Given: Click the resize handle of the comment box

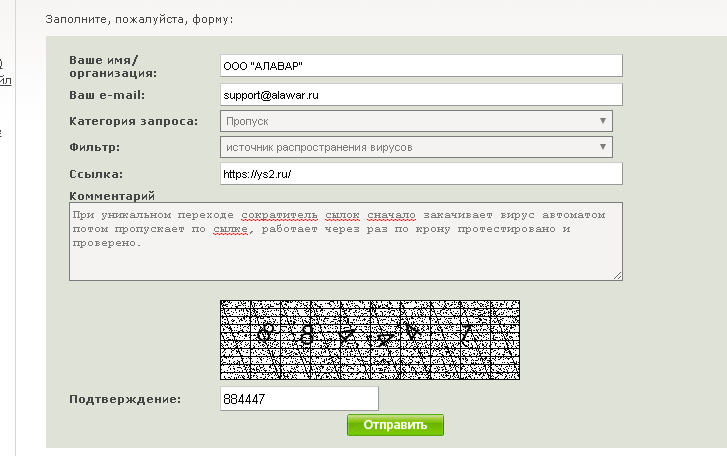Looking at the screenshot, I should (617, 276).
